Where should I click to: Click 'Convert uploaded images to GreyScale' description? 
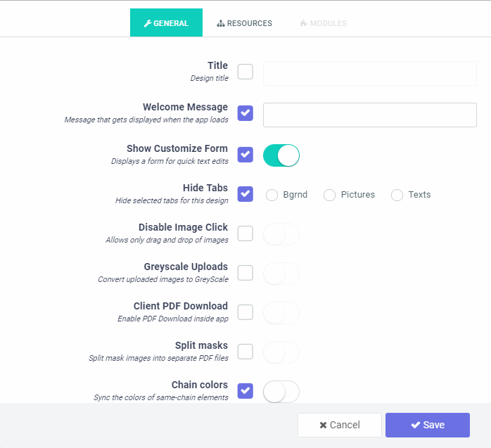click(x=163, y=280)
